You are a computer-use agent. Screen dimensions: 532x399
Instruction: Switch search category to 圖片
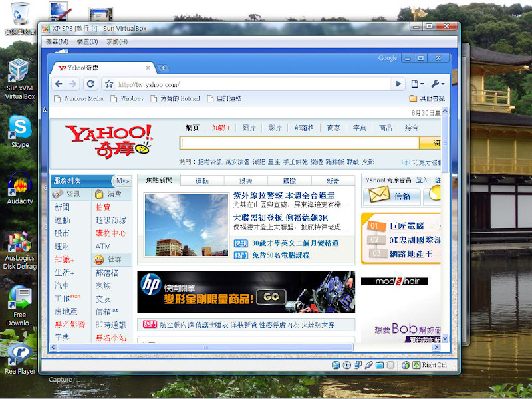point(249,128)
